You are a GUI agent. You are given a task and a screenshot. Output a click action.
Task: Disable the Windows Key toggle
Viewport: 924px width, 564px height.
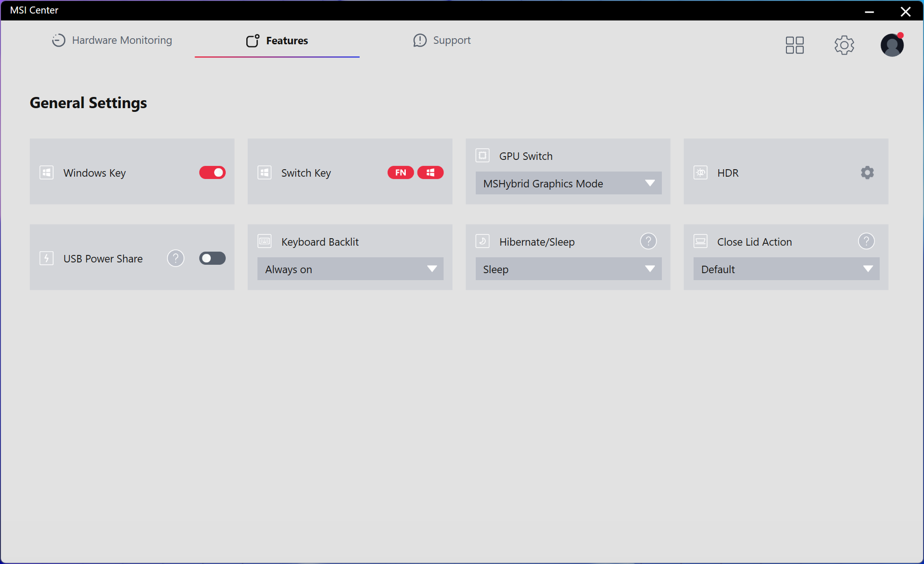pos(212,173)
